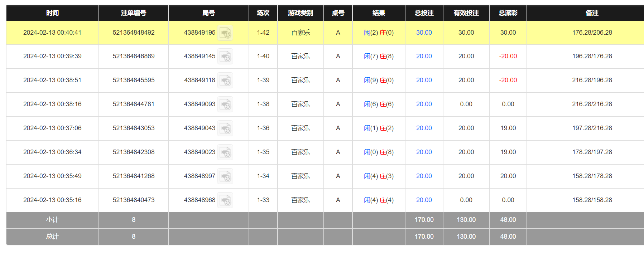Open video replay icon for round 438849118
Image resolution: width=644 pixels, height=253 pixels.
(225, 81)
